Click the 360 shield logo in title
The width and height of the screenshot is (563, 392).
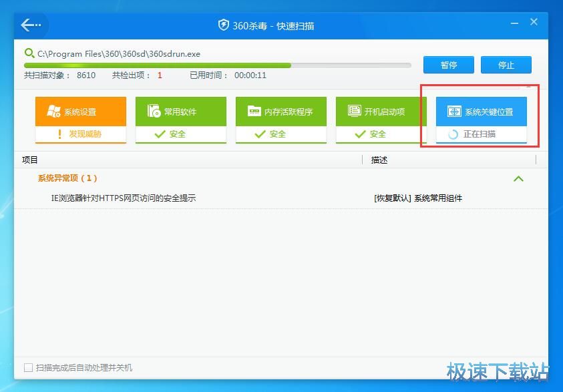[x=223, y=25]
